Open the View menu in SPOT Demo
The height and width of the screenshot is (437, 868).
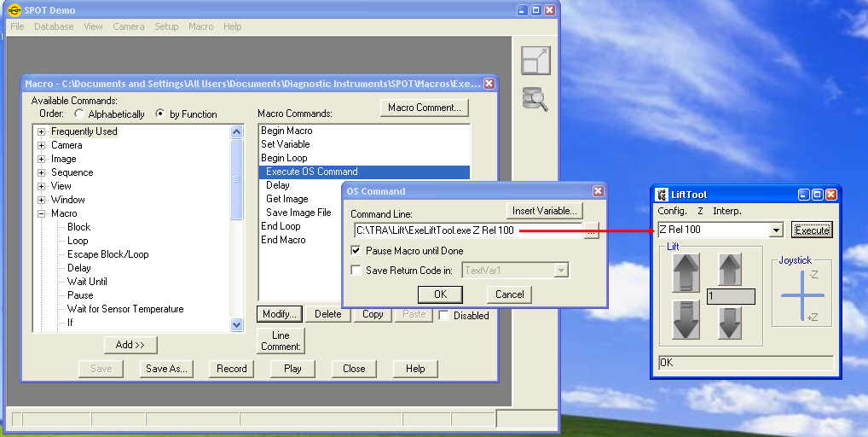coord(93,26)
